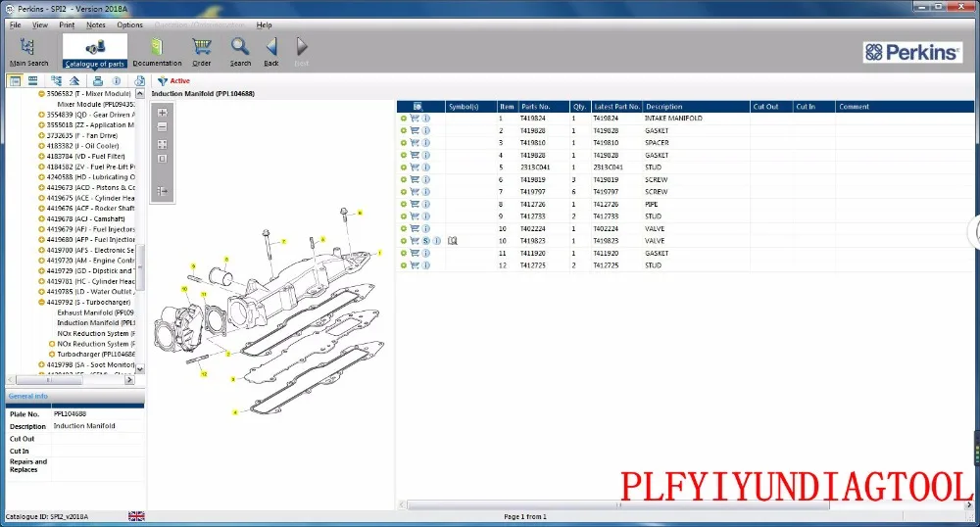Click the table column chooser icon in header
This screenshot has height=527, width=980.
pos(418,107)
